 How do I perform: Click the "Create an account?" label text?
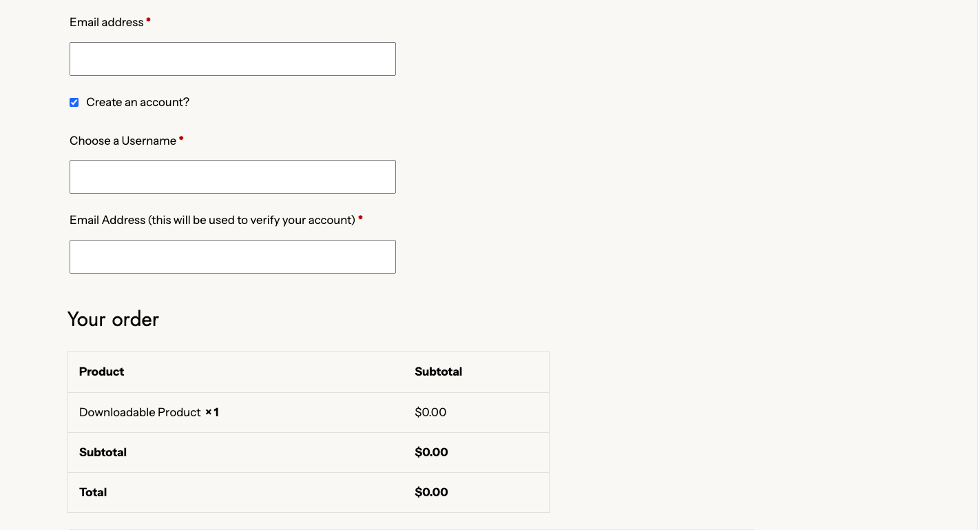pos(138,103)
